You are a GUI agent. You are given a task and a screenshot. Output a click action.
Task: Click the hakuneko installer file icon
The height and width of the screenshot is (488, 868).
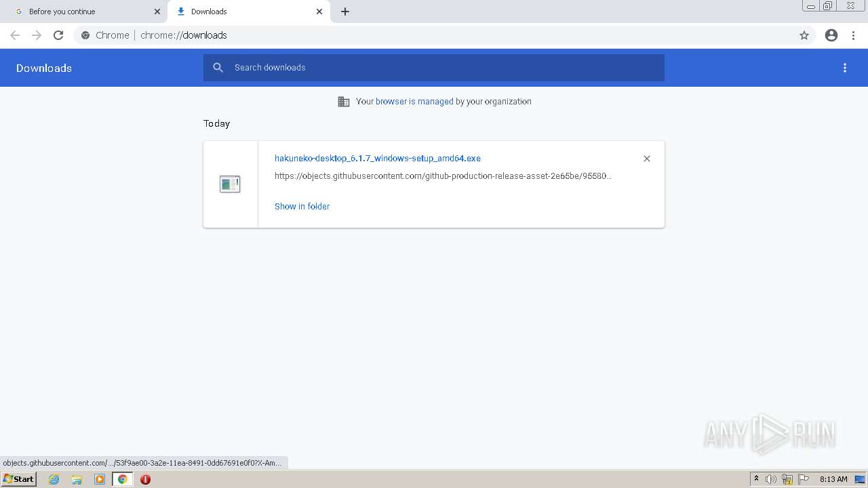(230, 184)
